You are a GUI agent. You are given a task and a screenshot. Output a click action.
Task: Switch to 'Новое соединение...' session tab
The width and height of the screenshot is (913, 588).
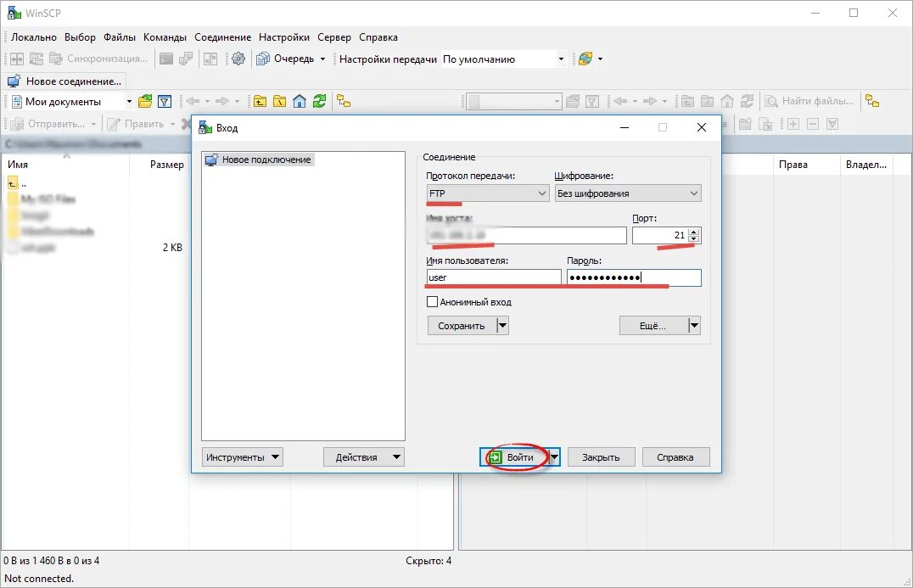(x=64, y=81)
